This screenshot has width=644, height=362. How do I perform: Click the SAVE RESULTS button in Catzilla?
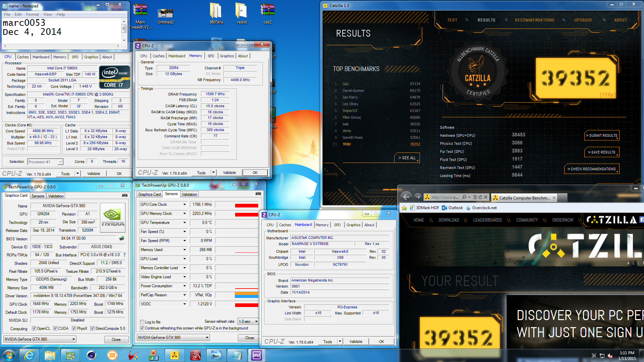602,152
